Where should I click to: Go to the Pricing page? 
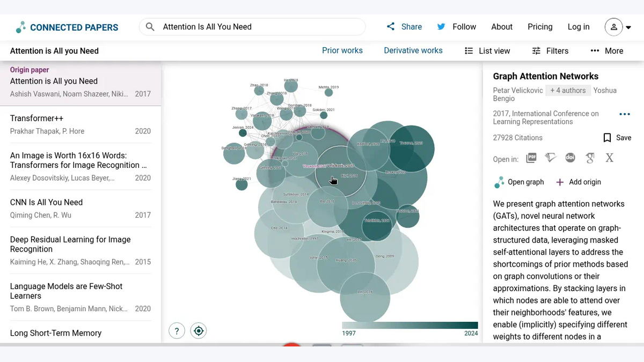[x=540, y=27]
